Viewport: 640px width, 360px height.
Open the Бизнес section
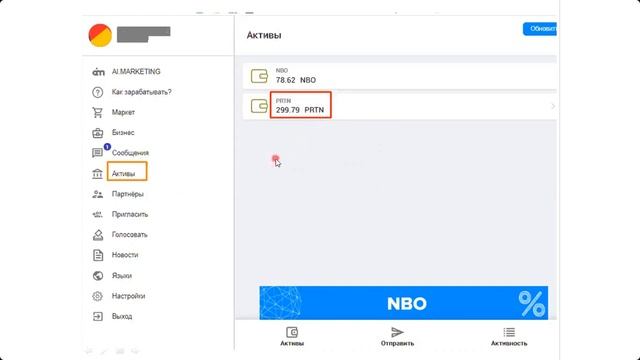pos(123,133)
